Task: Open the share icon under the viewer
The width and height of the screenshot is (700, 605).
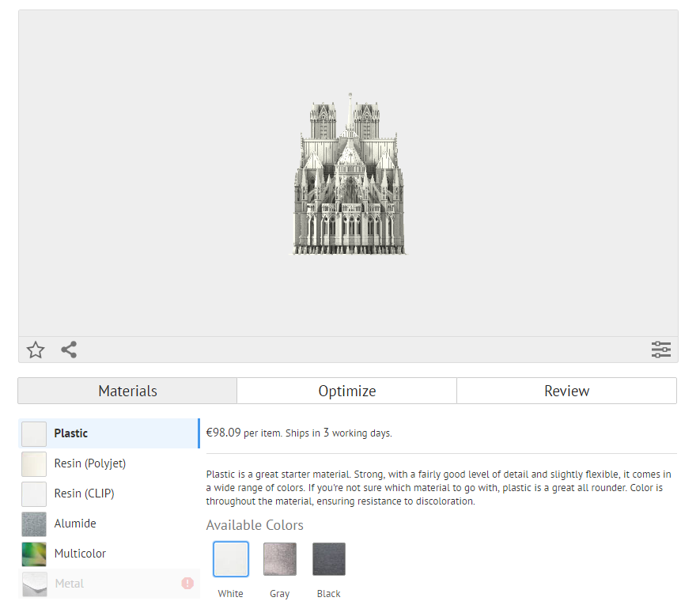Action: click(x=69, y=350)
